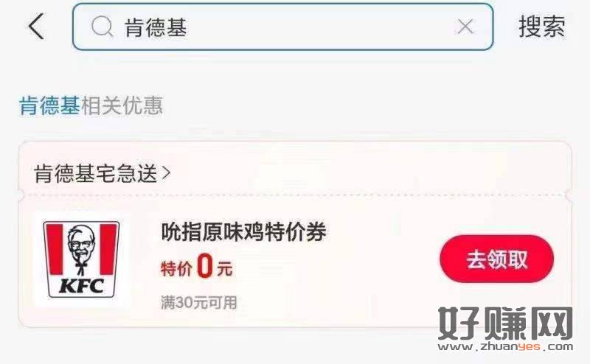590x364 pixels.
Task: Expand the chevron beside 肯德基宅急送
Action: tap(167, 173)
